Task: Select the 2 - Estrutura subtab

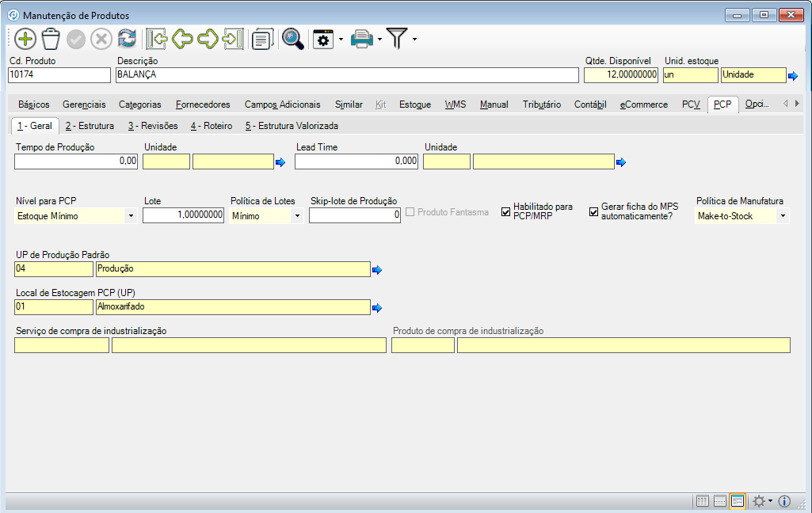Action: coord(90,126)
